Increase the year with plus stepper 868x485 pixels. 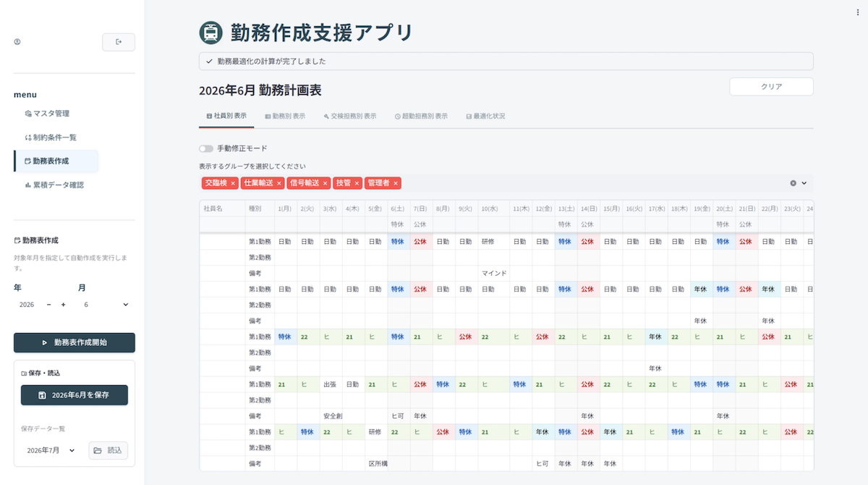pyautogui.click(x=63, y=305)
